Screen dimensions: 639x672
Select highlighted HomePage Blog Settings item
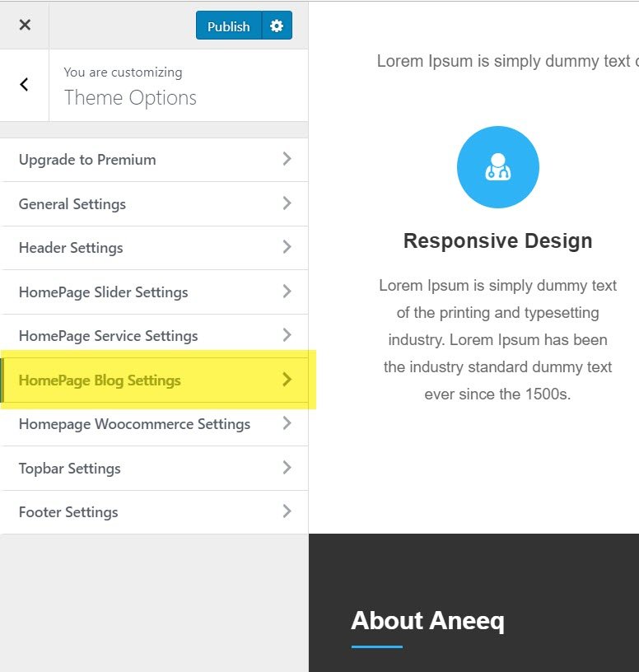click(100, 380)
